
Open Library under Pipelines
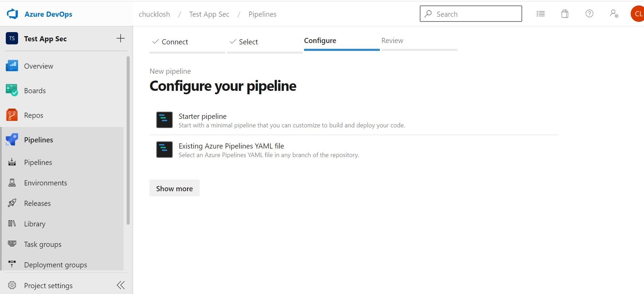tap(35, 224)
